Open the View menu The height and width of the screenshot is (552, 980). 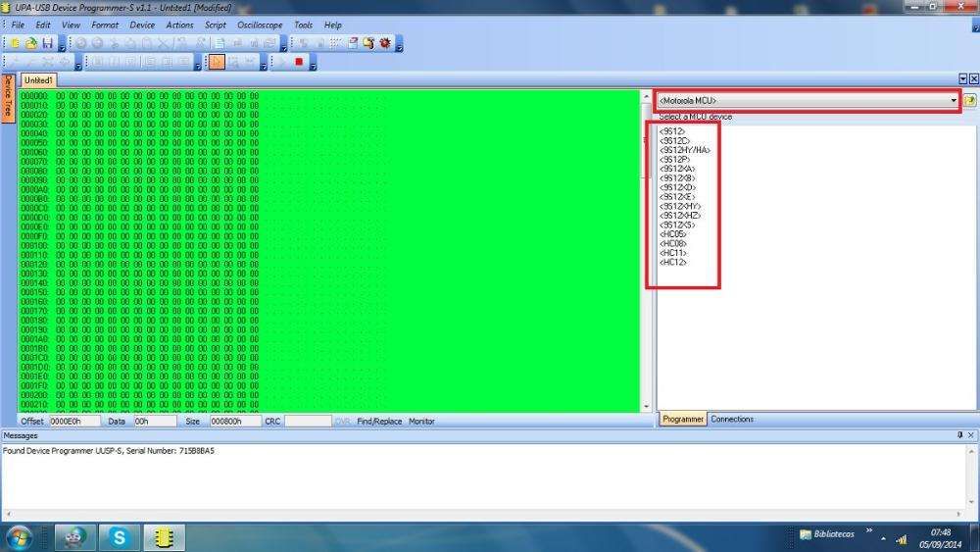pos(71,25)
